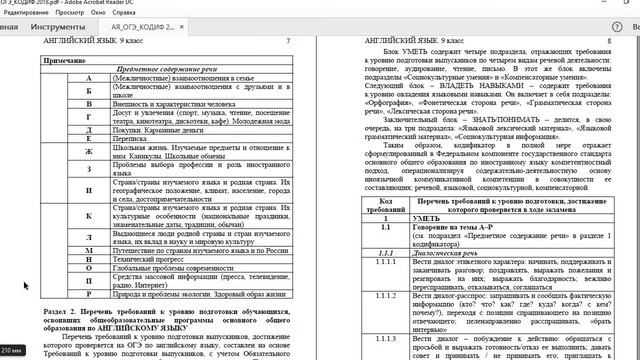Click row letter Л in notes table
Image resolution: width=640 pixels, height=360 pixels.
point(89,237)
